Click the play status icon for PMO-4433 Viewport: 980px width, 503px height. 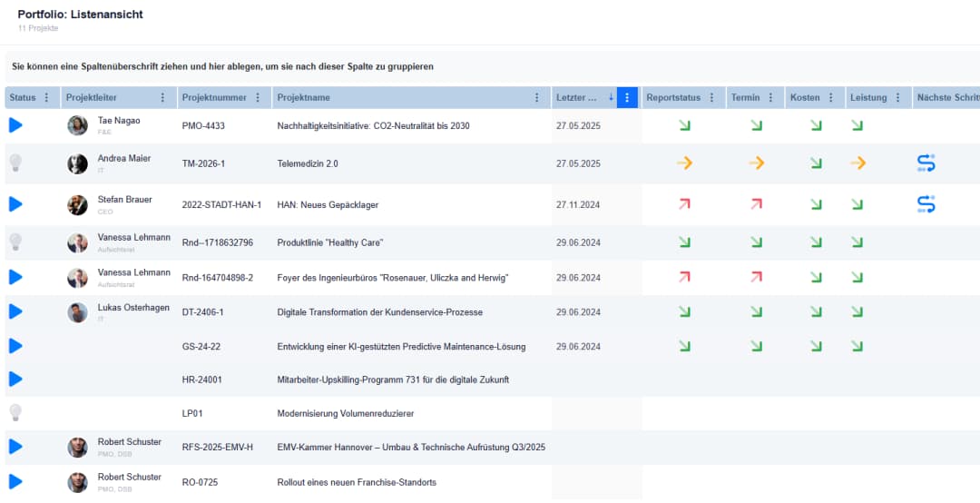point(15,125)
